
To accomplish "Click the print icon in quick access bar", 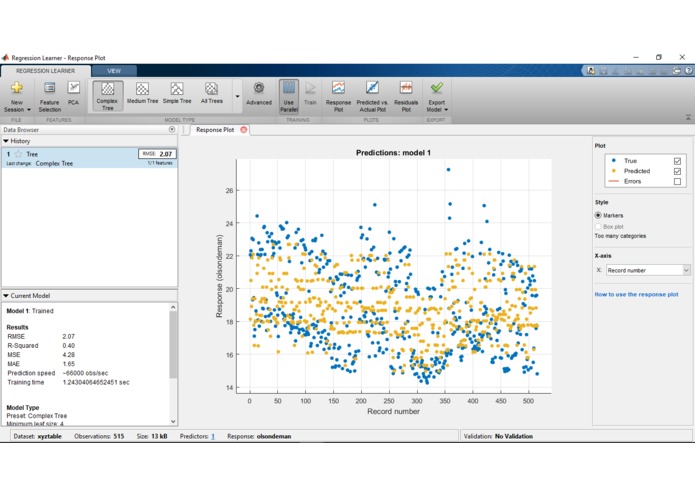I will pos(676,70).
